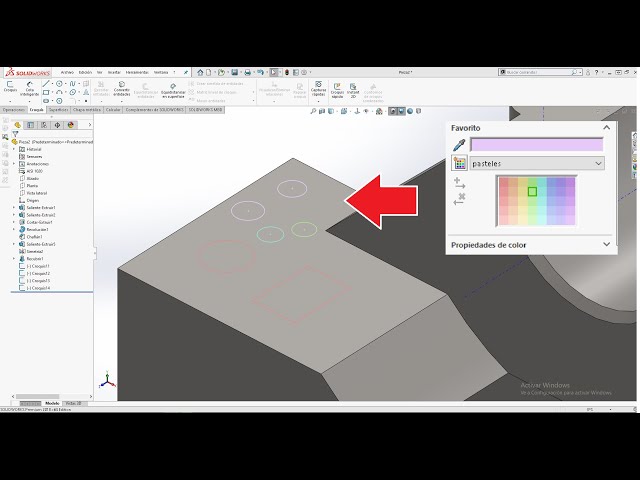Choose the Spline sketch tool
Image resolution: width=640 pixels, height=480 pixels.
click(73, 84)
